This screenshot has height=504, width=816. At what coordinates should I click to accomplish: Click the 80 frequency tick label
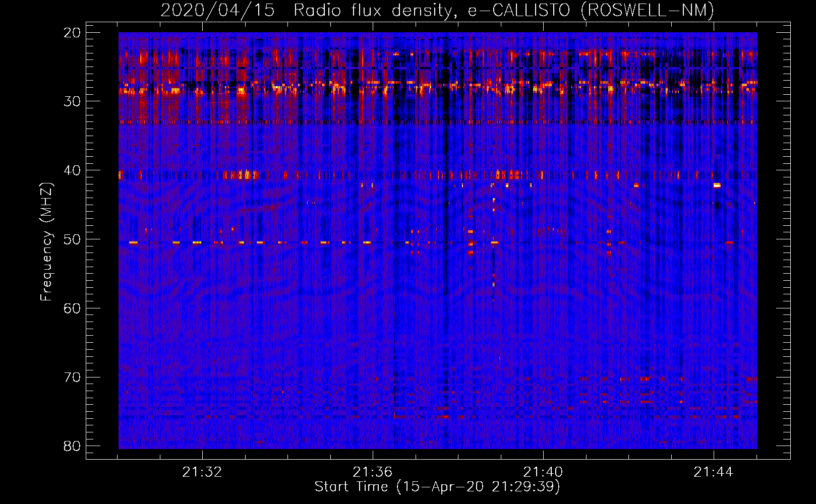point(72,446)
